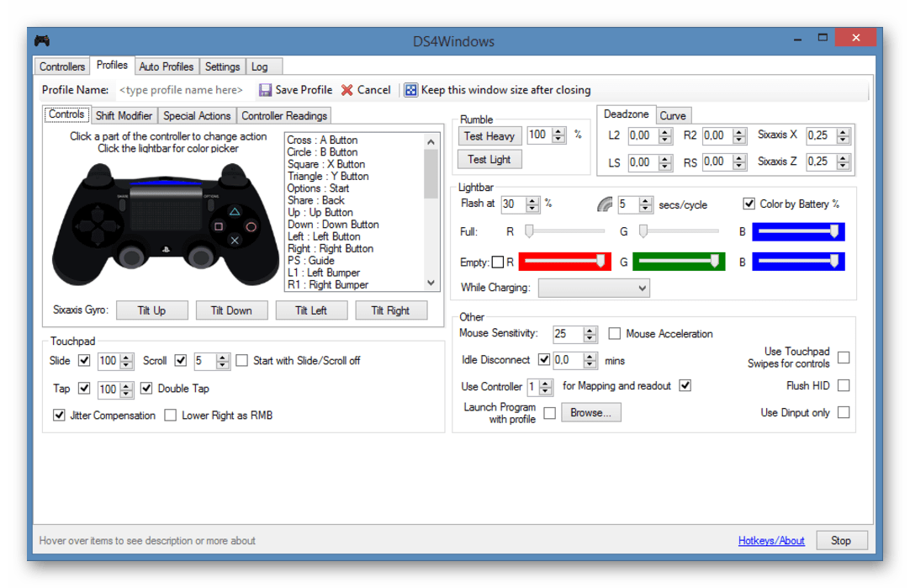Click the Full blue color slider

coord(797,231)
